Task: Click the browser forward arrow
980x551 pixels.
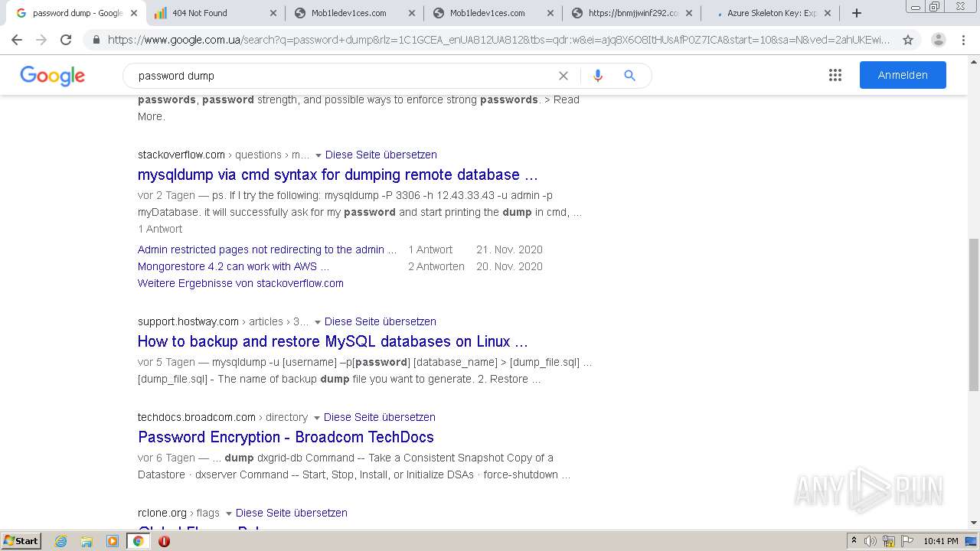Action: coord(41,40)
